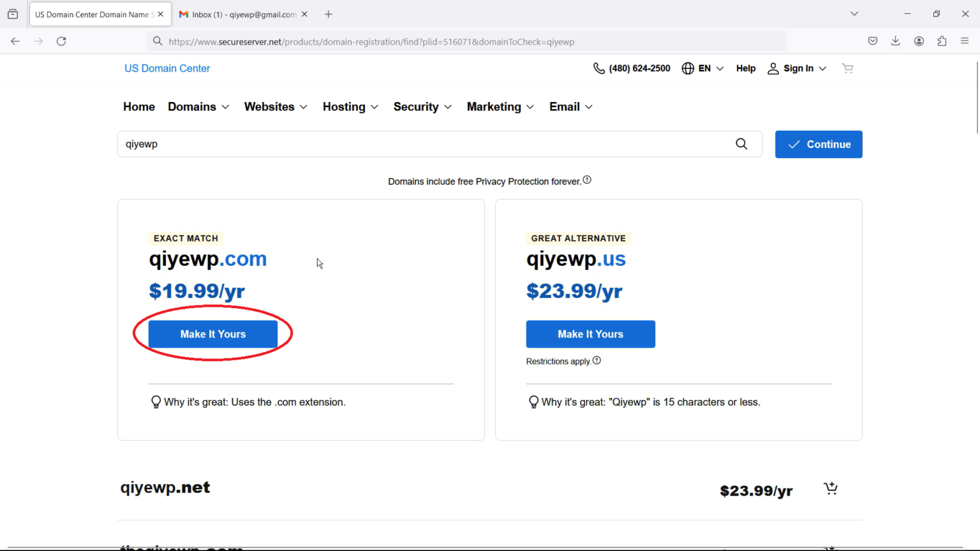The width and height of the screenshot is (980, 551).
Task: Expand the EN language dropdown
Action: point(702,68)
